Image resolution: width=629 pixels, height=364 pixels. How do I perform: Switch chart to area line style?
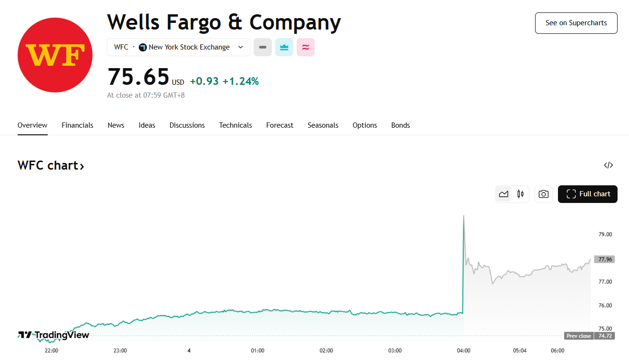click(x=504, y=194)
